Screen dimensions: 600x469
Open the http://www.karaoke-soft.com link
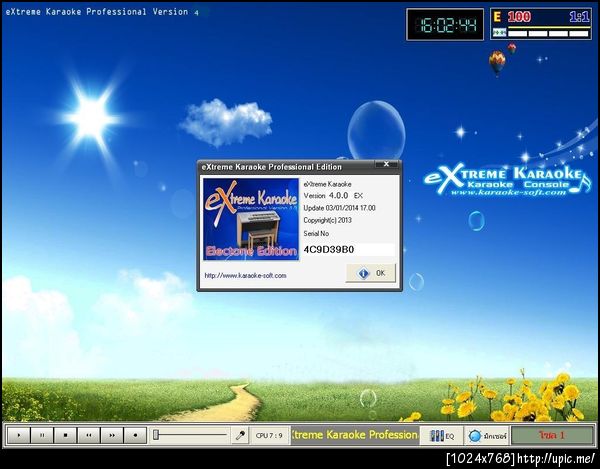click(x=245, y=275)
